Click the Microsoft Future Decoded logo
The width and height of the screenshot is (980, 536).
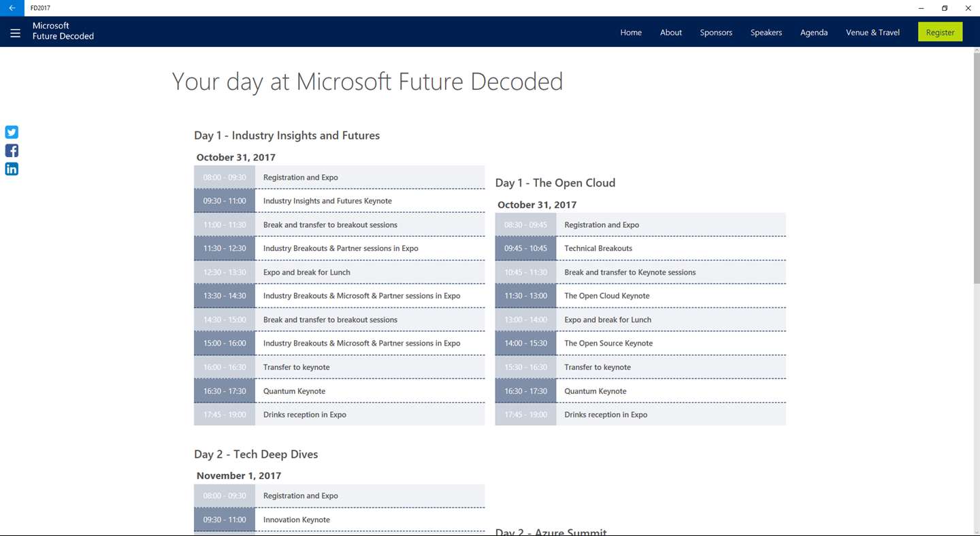pyautogui.click(x=63, y=31)
